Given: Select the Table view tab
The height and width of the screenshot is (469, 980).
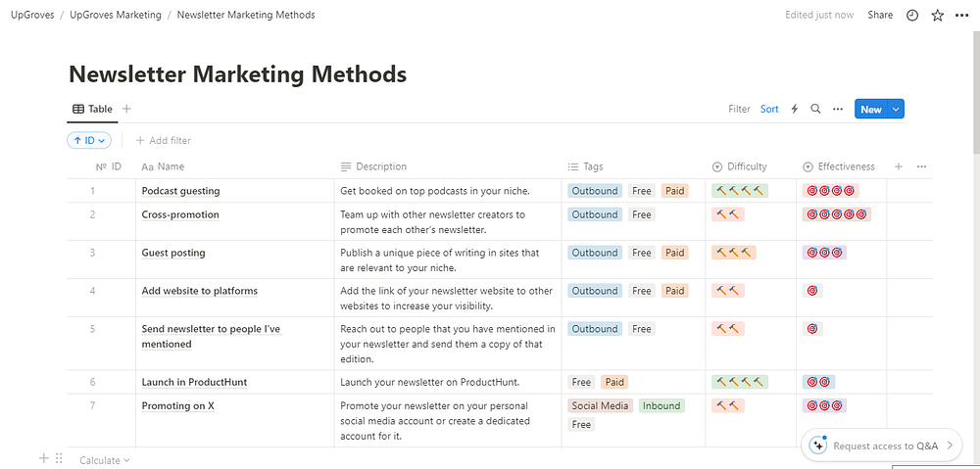Looking at the screenshot, I should click(93, 109).
